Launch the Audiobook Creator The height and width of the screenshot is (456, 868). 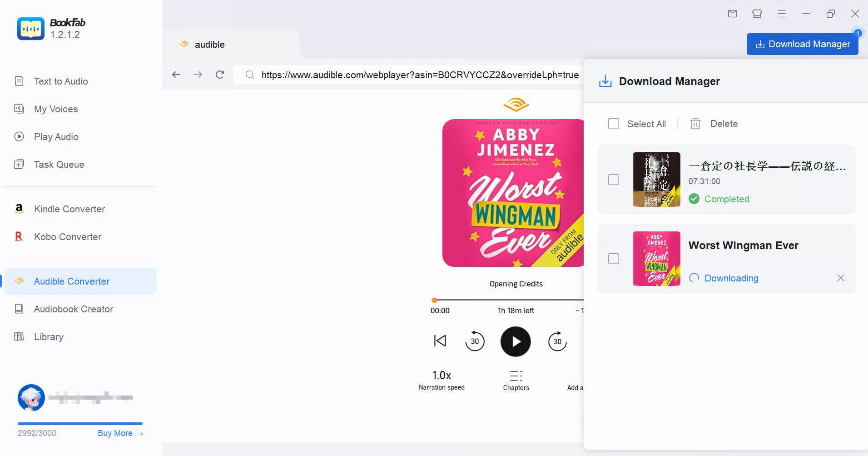pyautogui.click(x=73, y=309)
